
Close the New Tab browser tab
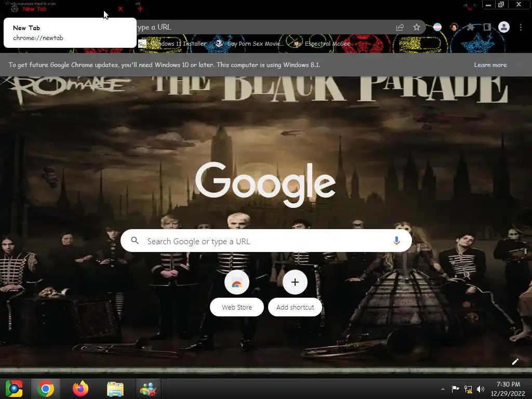(121, 9)
